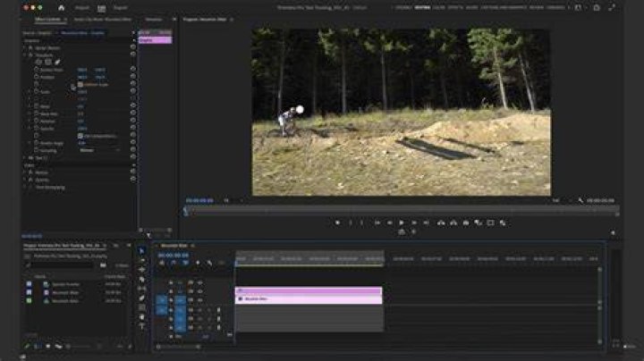Image resolution: width=644 pixels, height=361 pixels.
Task: Reset the Anchor Point parameter
Action: 133,70
